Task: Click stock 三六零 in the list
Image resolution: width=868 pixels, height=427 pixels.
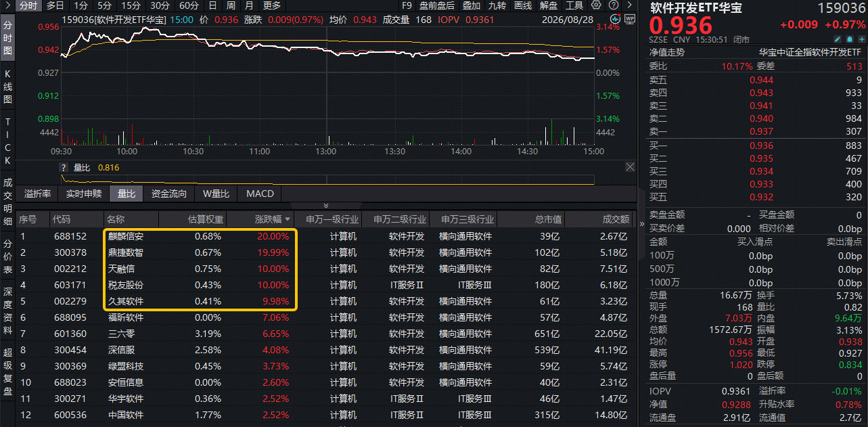Action: (x=121, y=334)
